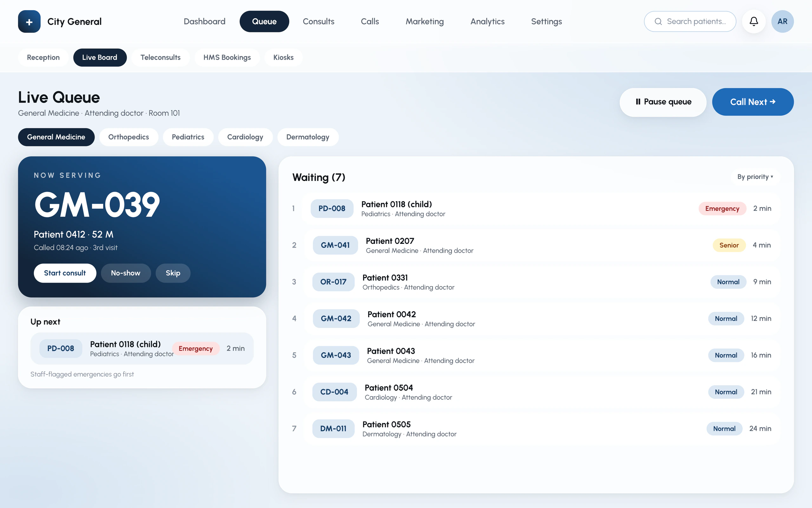Screen dimensions: 812x508
Task: Click the Call Next button
Action: [753, 102]
